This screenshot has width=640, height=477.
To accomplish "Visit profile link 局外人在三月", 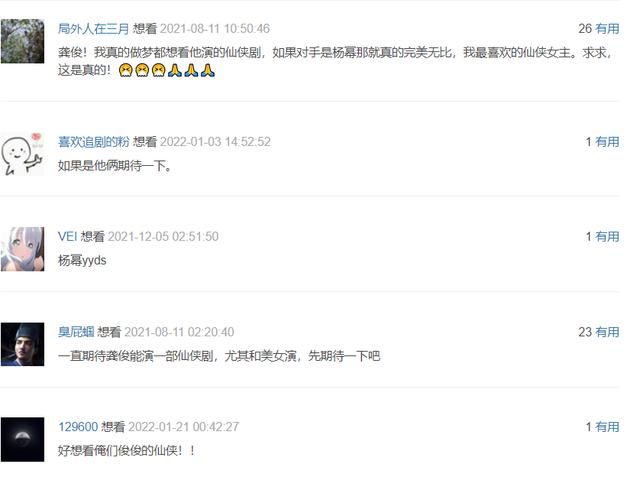I will tap(93, 29).
